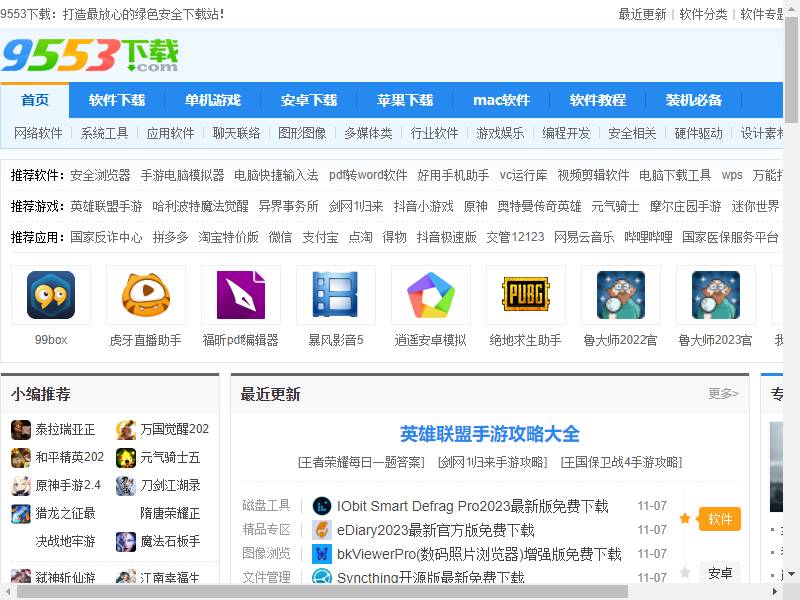Click the 王者荣耀每日一题答案 link
This screenshot has height=600, width=800.
[361, 462]
